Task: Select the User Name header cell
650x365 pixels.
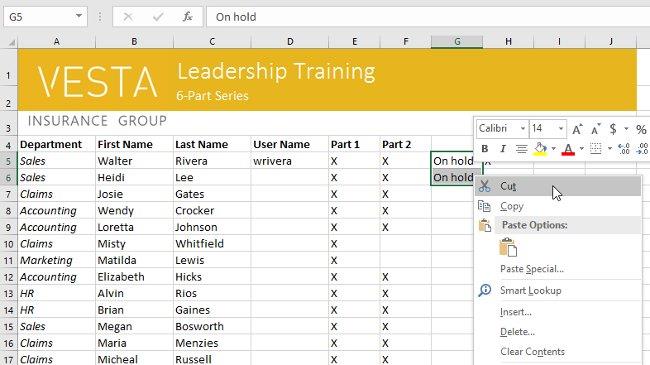Action: coord(290,144)
